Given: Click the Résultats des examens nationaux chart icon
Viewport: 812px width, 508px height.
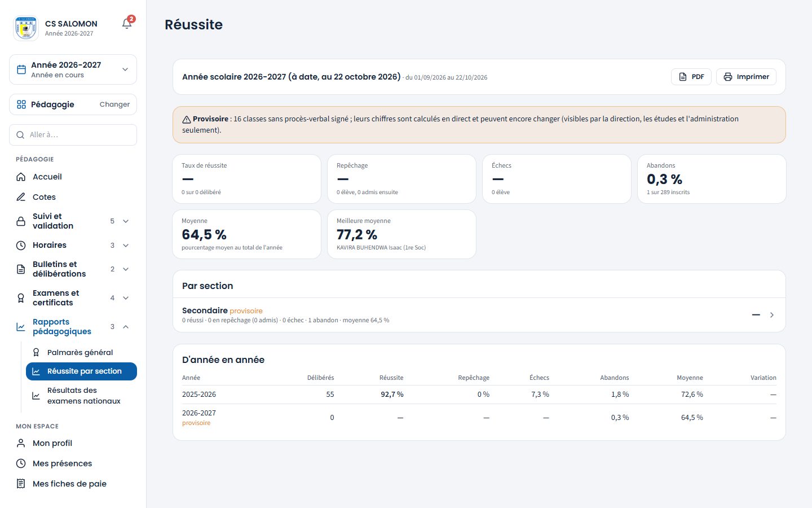Looking at the screenshot, I should pos(36,396).
